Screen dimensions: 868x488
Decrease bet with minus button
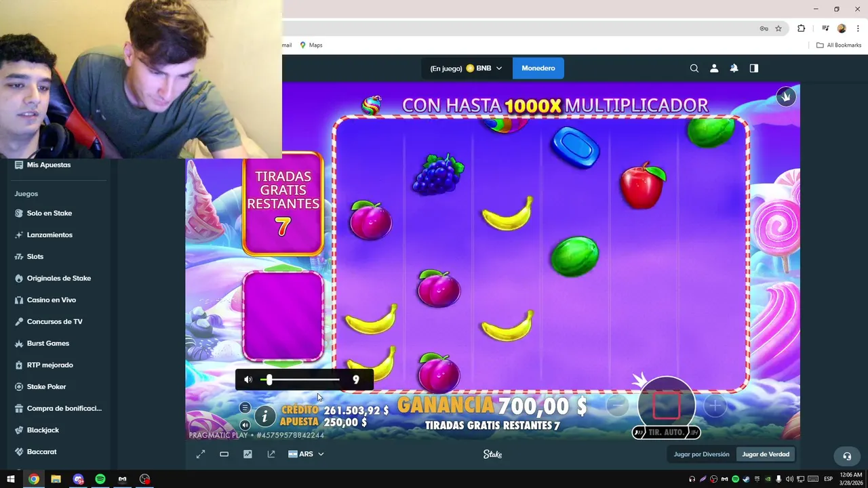pyautogui.click(x=617, y=405)
